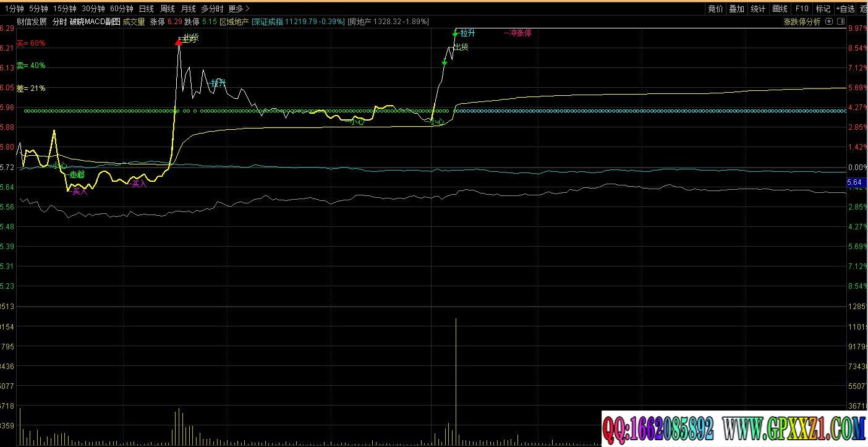Click the 卖= 40% indicator text
Image resolution: width=868 pixels, height=447 pixels.
(30, 66)
